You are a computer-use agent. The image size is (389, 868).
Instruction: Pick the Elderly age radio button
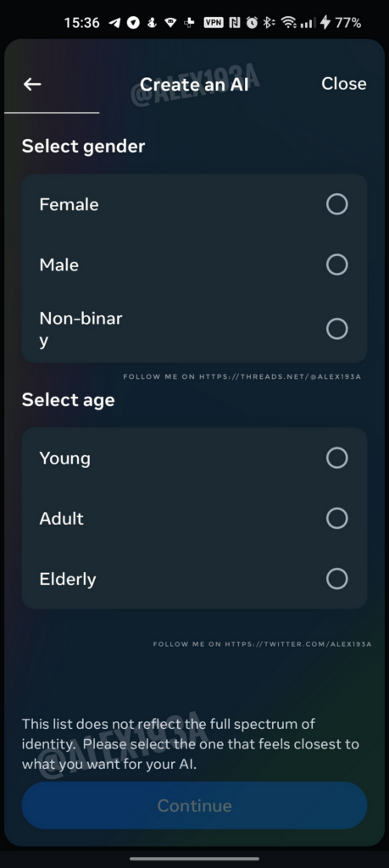[x=336, y=579]
